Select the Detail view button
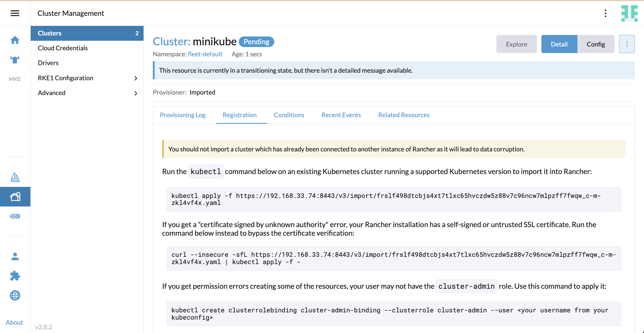 (x=559, y=44)
